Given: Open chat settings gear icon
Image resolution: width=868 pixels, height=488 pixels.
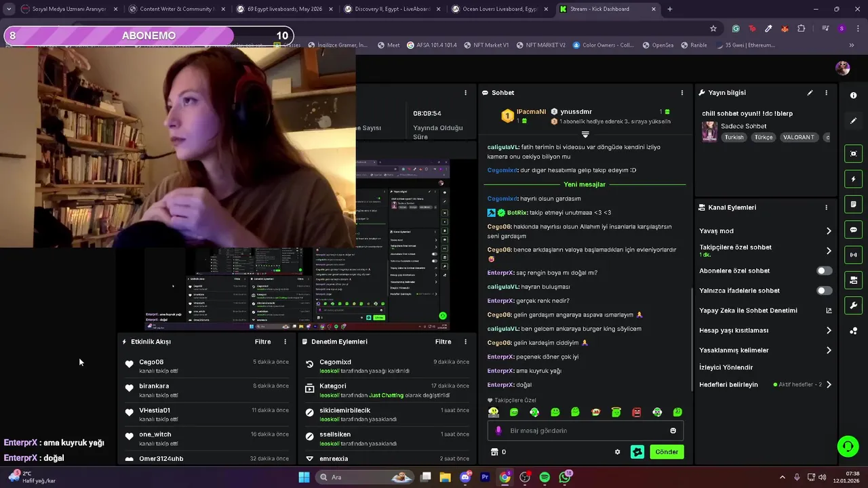Looking at the screenshot, I should [x=617, y=452].
